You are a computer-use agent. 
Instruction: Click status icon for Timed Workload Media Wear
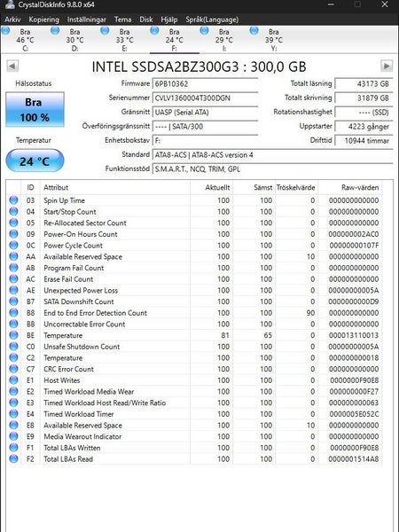point(13,391)
